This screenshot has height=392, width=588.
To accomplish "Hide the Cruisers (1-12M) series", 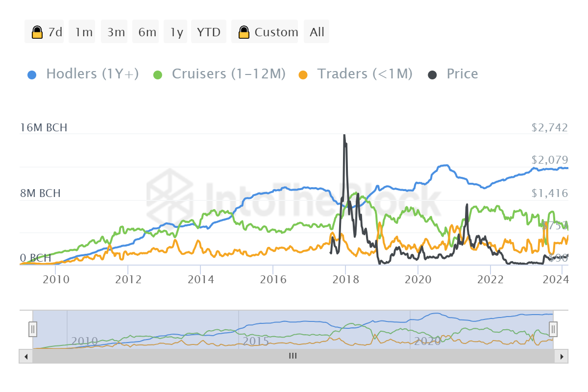I will [228, 74].
